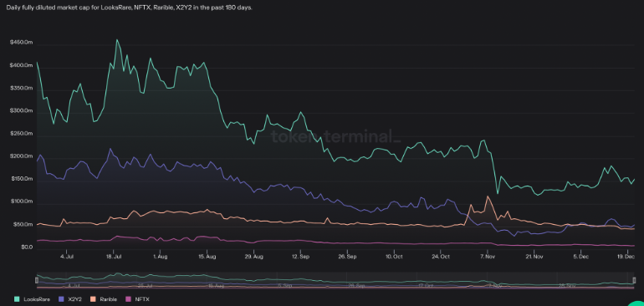Click the green LooksRare legend swatch
The height and width of the screenshot is (306, 644).
click(17, 299)
